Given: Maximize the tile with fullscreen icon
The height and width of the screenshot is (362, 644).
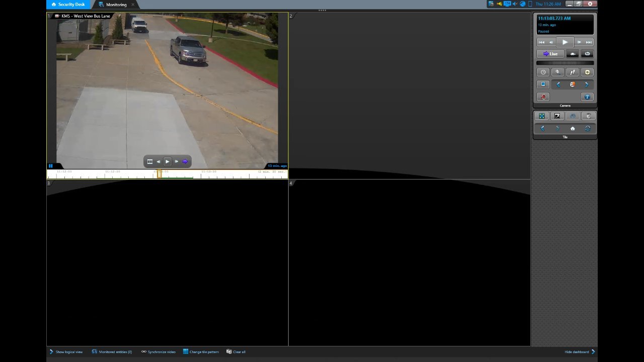Looking at the screenshot, I should click(x=542, y=116).
